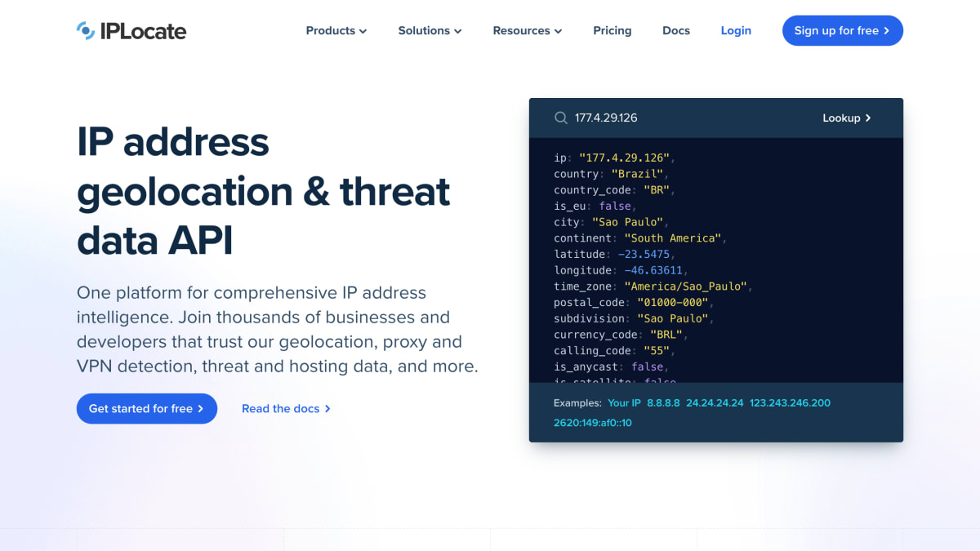
Task: Click the Get started for free button
Action: [x=147, y=408]
